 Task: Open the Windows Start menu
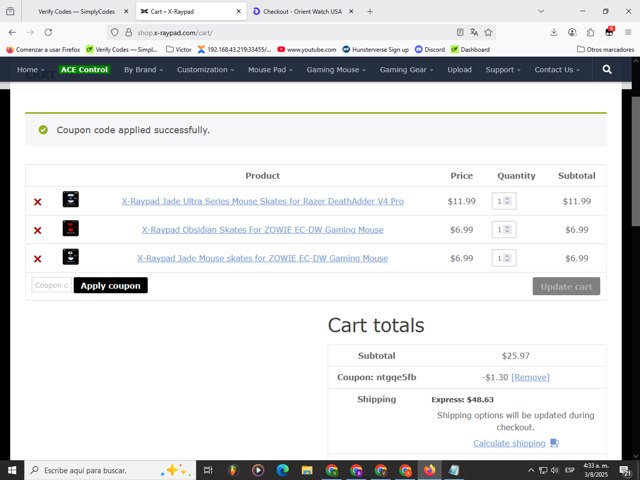coord(12,470)
